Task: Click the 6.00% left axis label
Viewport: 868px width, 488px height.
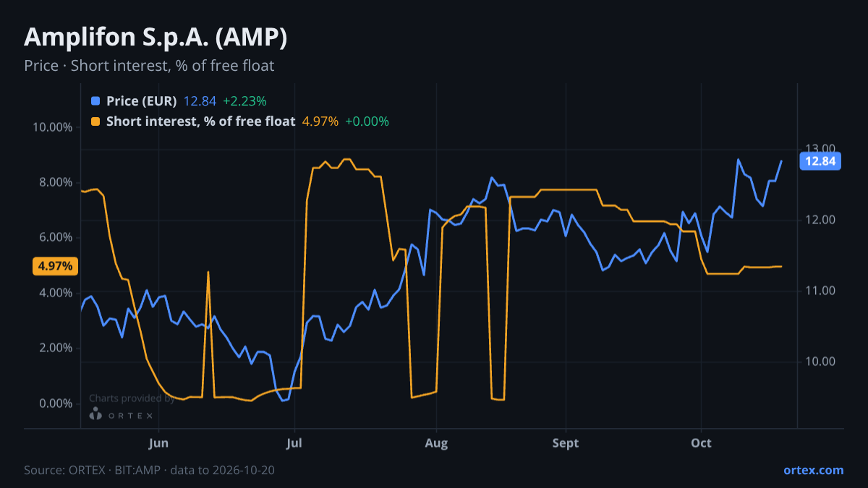Action: point(56,238)
